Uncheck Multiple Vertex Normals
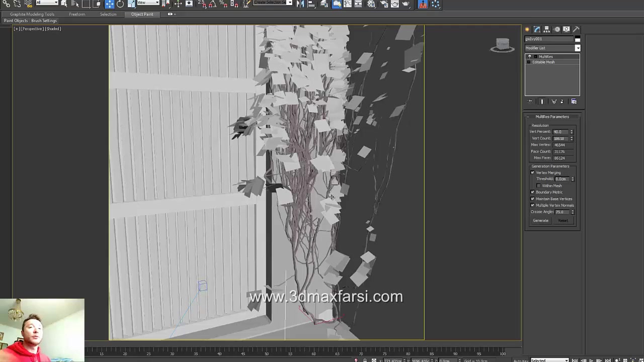644x362 pixels. tap(532, 205)
